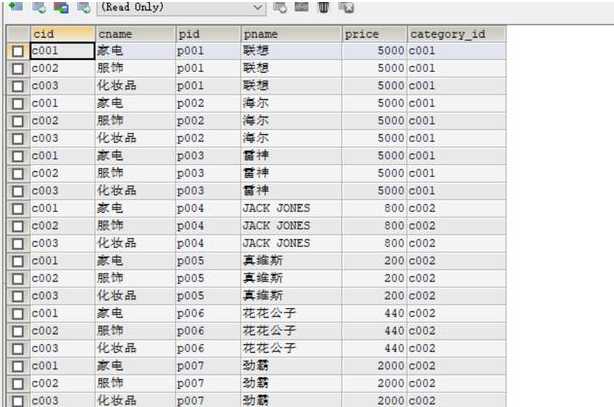Click the toolbar grid icon second from the left
This screenshot has height=407, width=614.
pos(38,7)
